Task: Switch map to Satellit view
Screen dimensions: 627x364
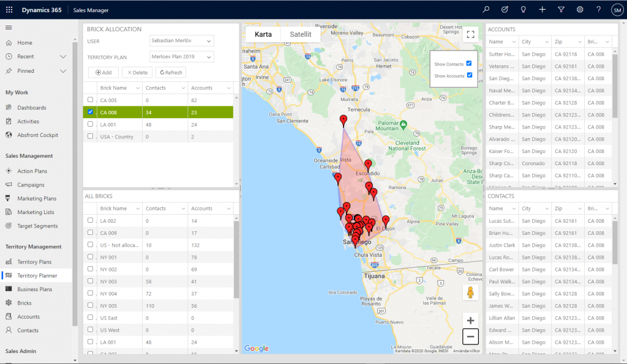Action: coord(301,34)
